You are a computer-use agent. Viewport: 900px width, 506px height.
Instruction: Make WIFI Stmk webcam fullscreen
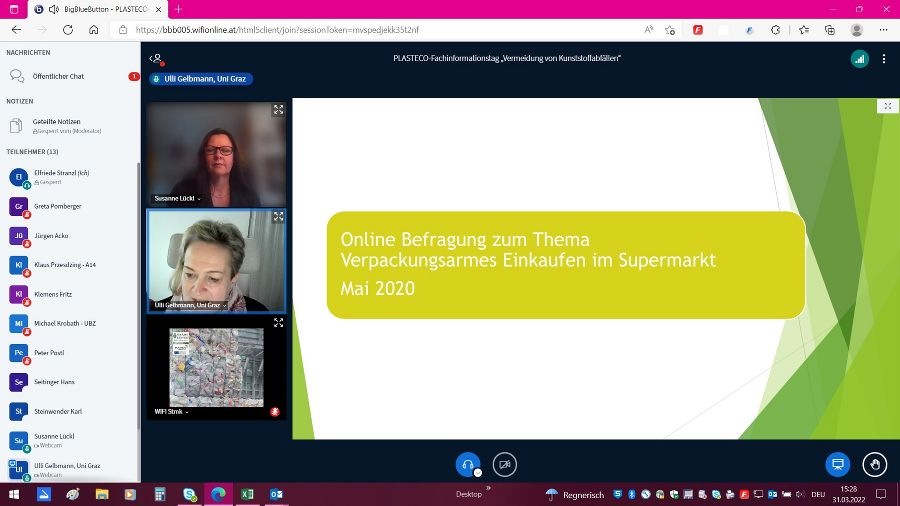[x=278, y=323]
